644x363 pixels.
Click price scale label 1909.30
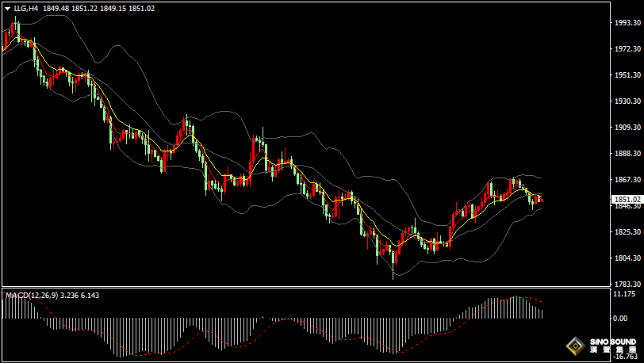(x=628, y=128)
